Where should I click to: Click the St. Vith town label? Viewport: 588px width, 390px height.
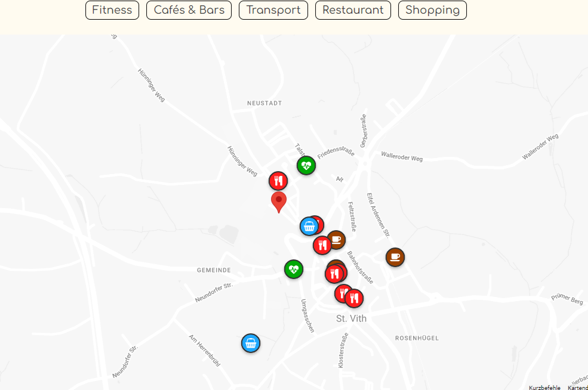tap(351, 318)
